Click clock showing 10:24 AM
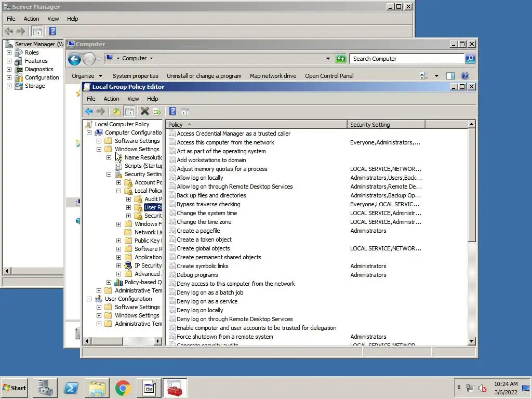This screenshot has height=399, width=532. click(506, 384)
